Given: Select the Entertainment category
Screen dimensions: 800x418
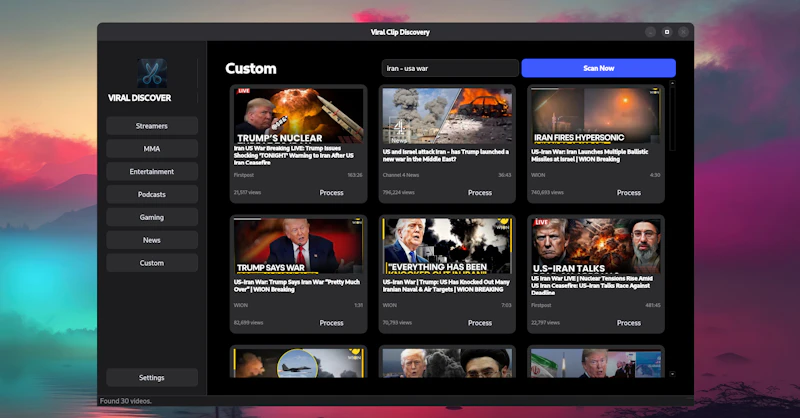Looking at the screenshot, I should pyautogui.click(x=152, y=172).
